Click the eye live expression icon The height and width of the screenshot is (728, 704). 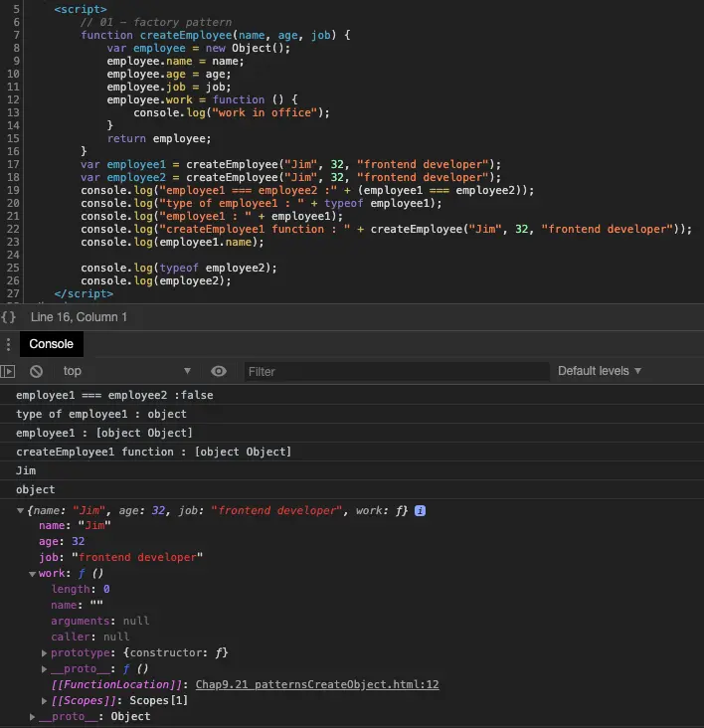tap(219, 371)
